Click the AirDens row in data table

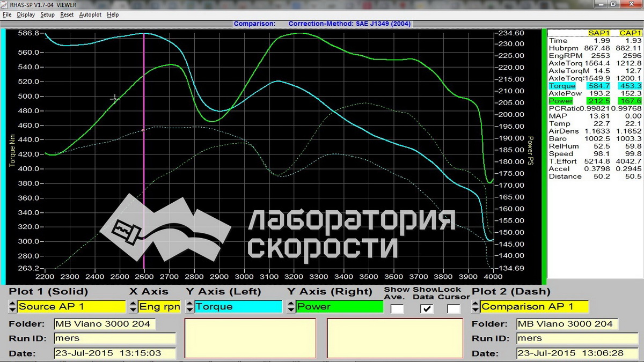595,131
